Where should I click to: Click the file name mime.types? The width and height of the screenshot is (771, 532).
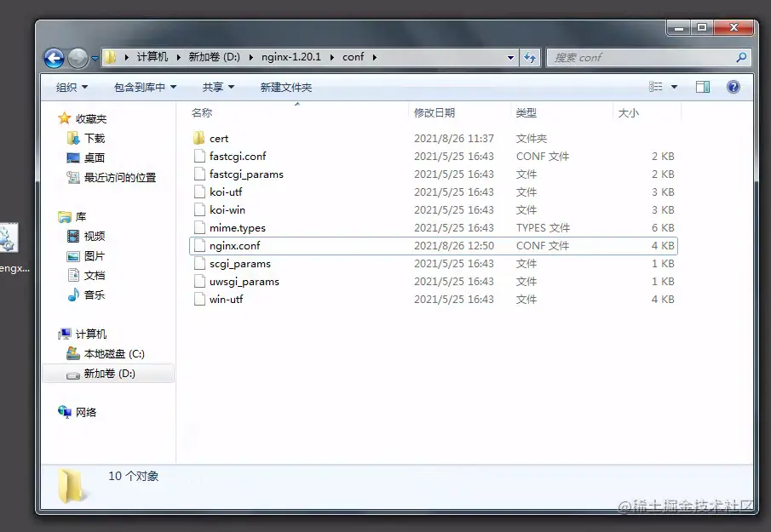pos(238,228)
